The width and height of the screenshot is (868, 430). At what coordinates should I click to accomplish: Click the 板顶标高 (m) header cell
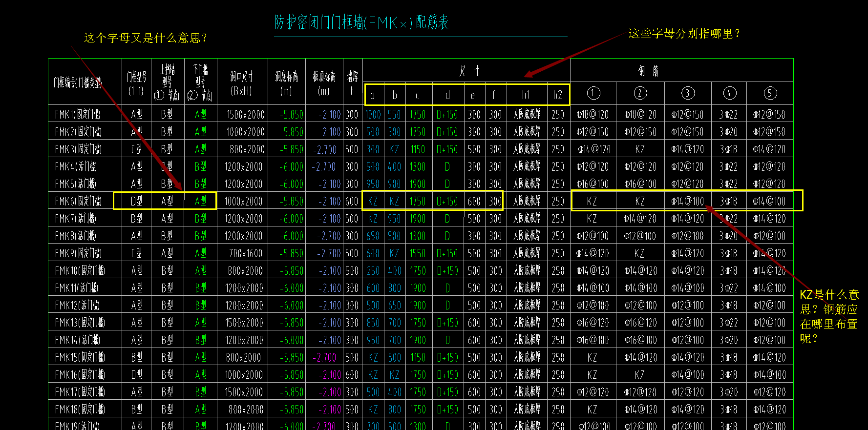pyautogui.click(x=324, y=83)
